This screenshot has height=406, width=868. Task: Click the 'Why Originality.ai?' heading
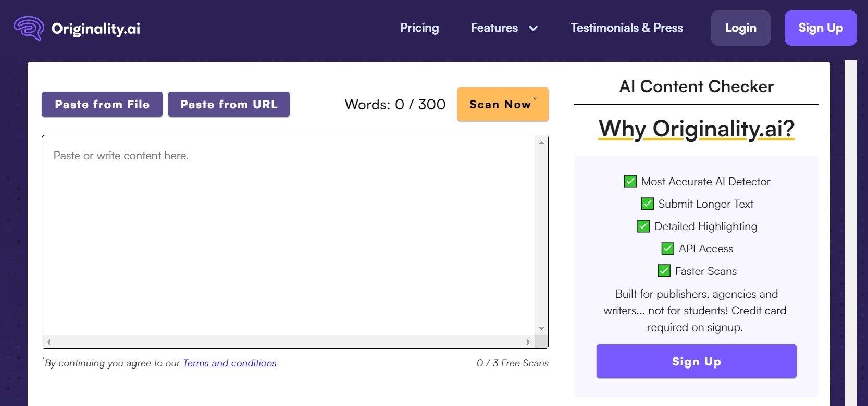click(x=697, y=129)
